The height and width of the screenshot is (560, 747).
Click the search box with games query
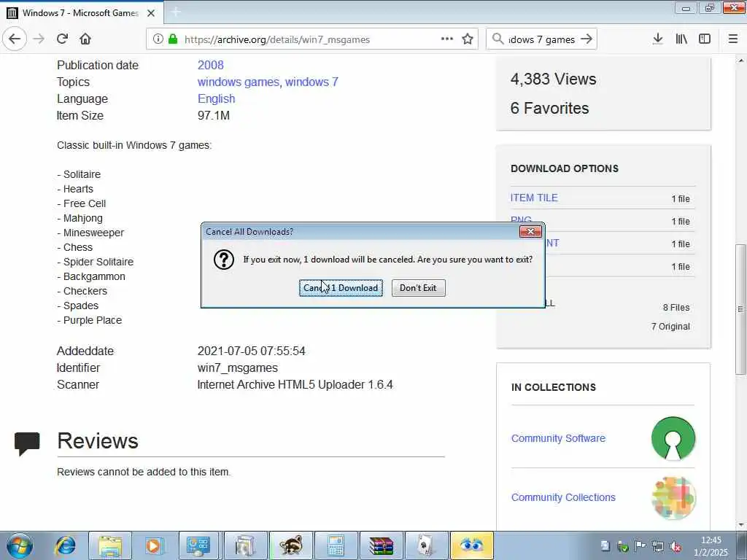(x=542, y=39)
